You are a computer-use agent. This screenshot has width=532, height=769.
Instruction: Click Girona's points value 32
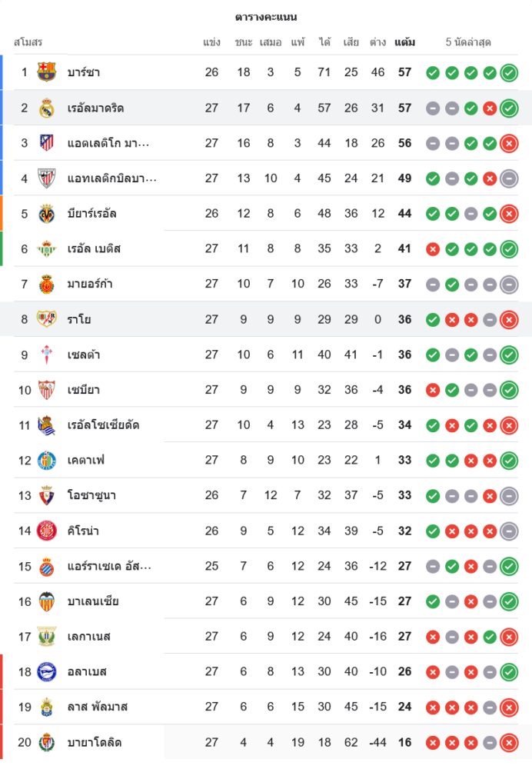[x=404, y=531]
